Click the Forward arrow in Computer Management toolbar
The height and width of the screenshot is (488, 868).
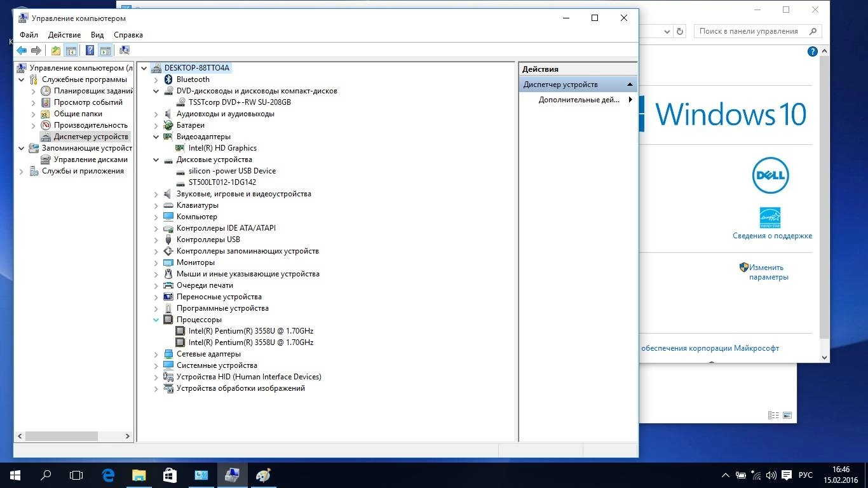pos(36,50)
